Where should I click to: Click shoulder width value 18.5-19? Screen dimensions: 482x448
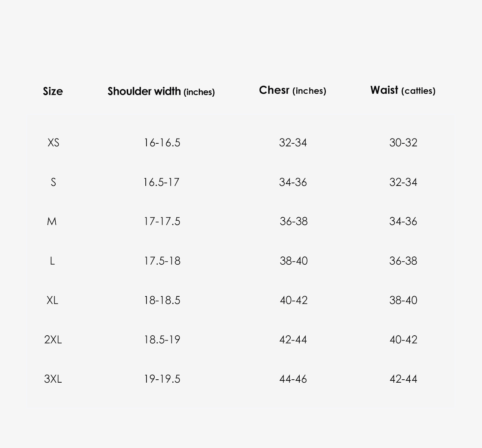pyautogui.click(x=162, y=340)
